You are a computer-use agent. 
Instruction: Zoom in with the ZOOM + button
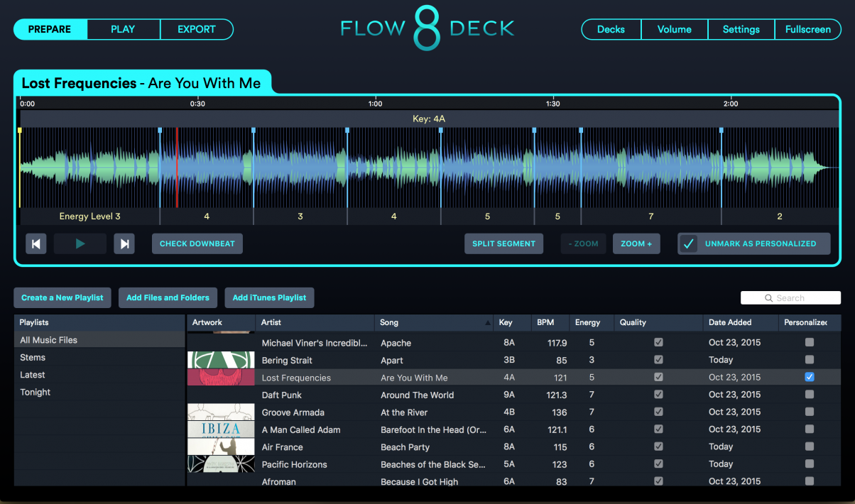[x=636, y=243]
